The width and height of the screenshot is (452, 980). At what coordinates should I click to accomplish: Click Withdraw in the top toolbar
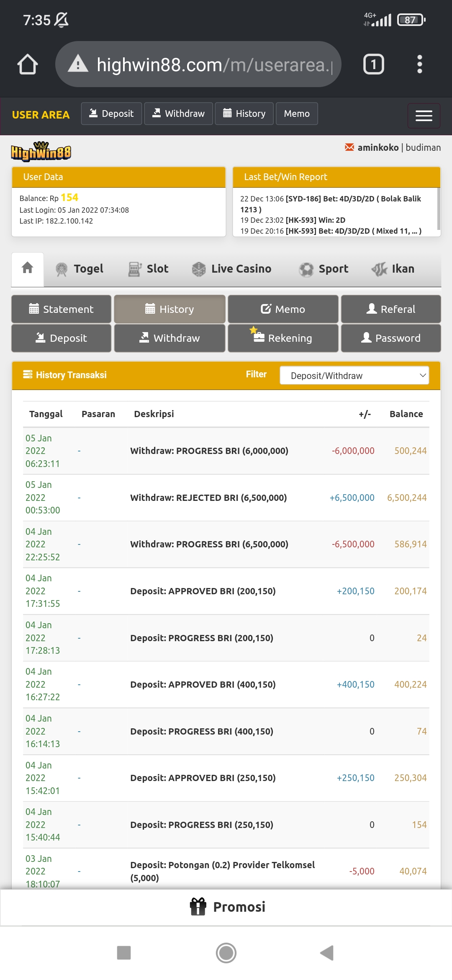[178, 113]
